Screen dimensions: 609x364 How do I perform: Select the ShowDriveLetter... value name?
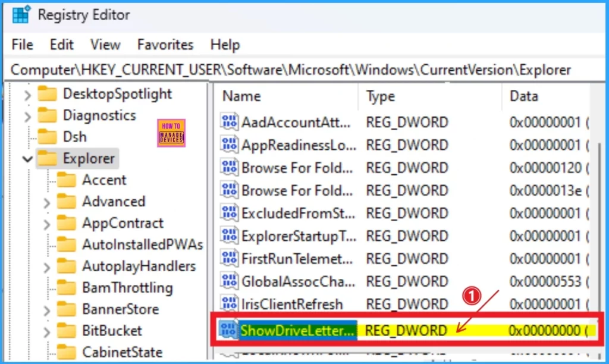click(x=297, y=331)
